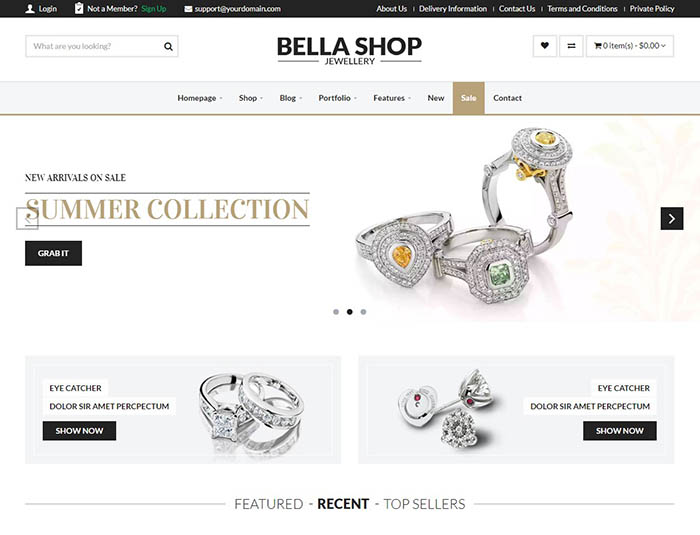Focus the What are you looking search field
Screen dimensions: 700x535
tap(94, 46)
